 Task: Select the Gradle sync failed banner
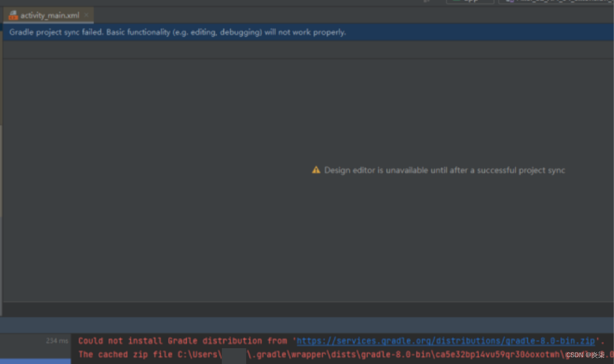(177, 32)
